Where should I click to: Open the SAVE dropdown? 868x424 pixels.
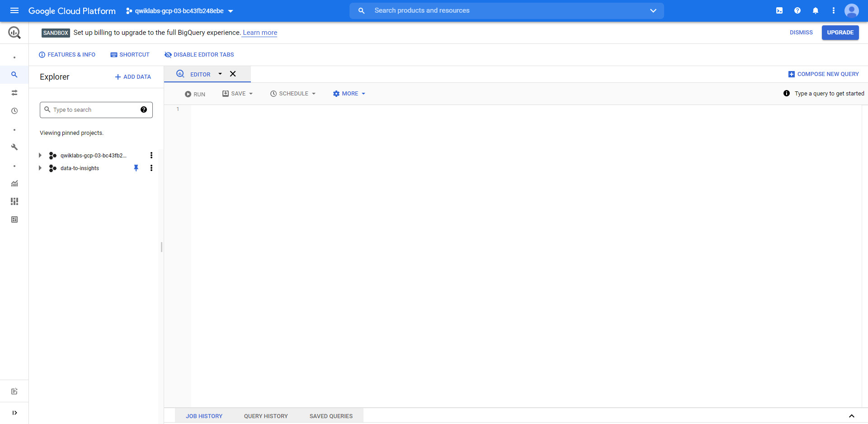coord(237,94)
